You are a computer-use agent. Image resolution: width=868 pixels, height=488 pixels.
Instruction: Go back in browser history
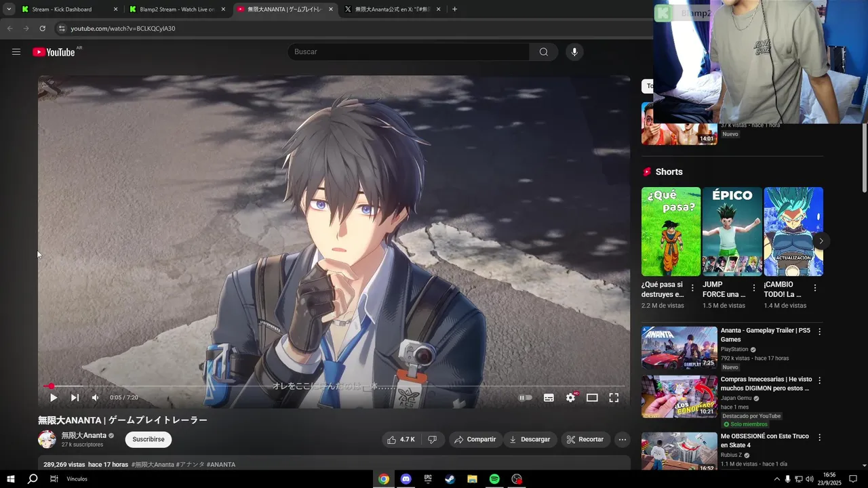coord(9,28)
